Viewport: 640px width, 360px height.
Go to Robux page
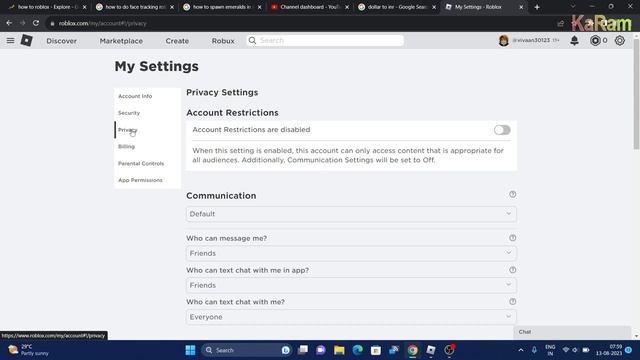223,41
